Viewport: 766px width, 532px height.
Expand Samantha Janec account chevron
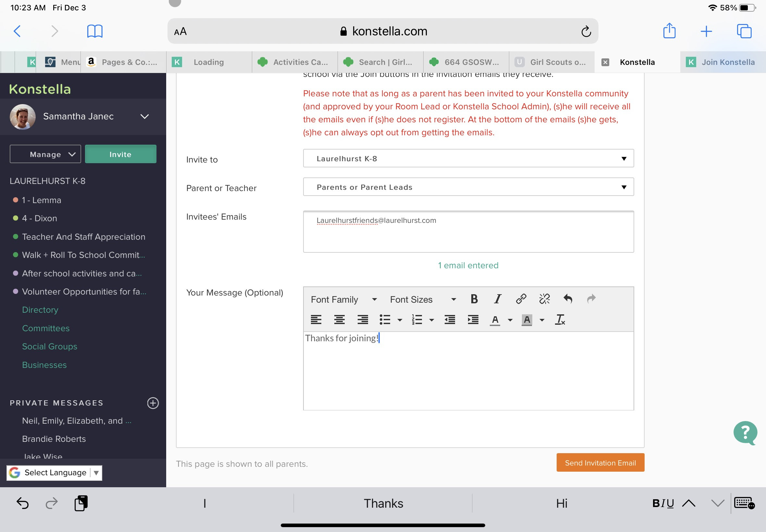click(144, 116)
